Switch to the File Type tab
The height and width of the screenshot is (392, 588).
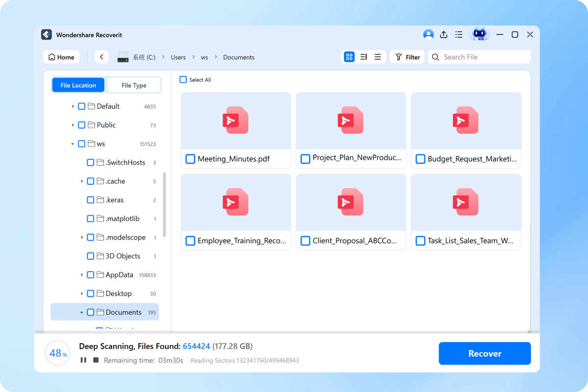pyautogui.click(x=134, y=85)
